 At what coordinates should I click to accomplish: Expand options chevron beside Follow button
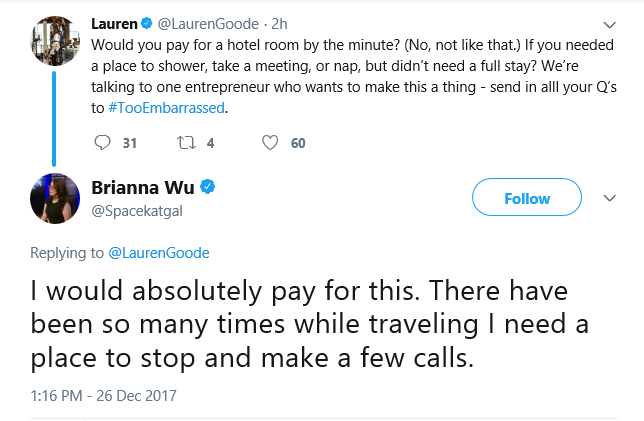(610, 198)
